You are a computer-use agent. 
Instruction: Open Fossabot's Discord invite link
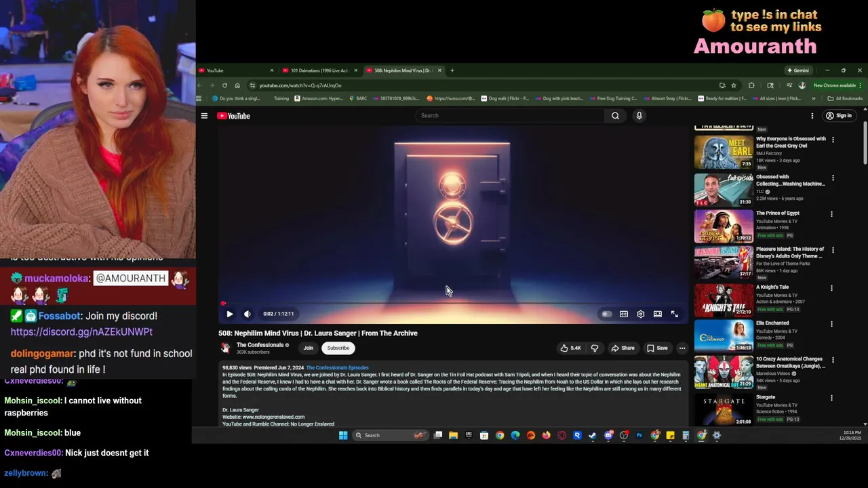pos(81,332)
